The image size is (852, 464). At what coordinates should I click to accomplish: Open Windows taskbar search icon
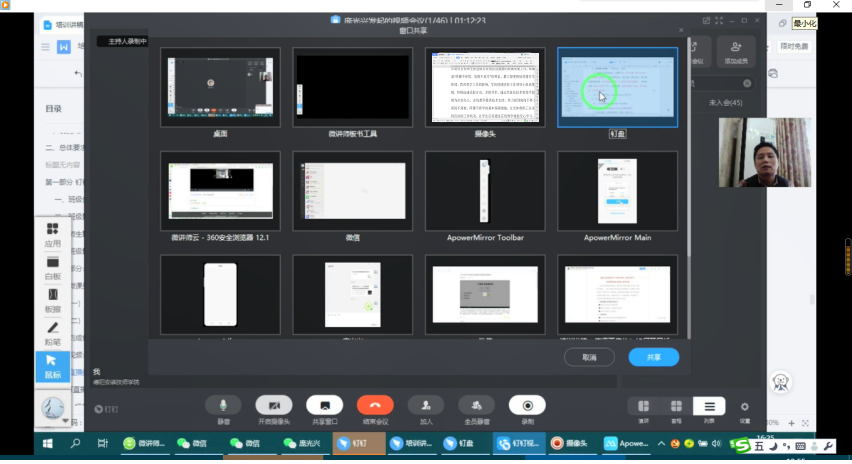75,443
